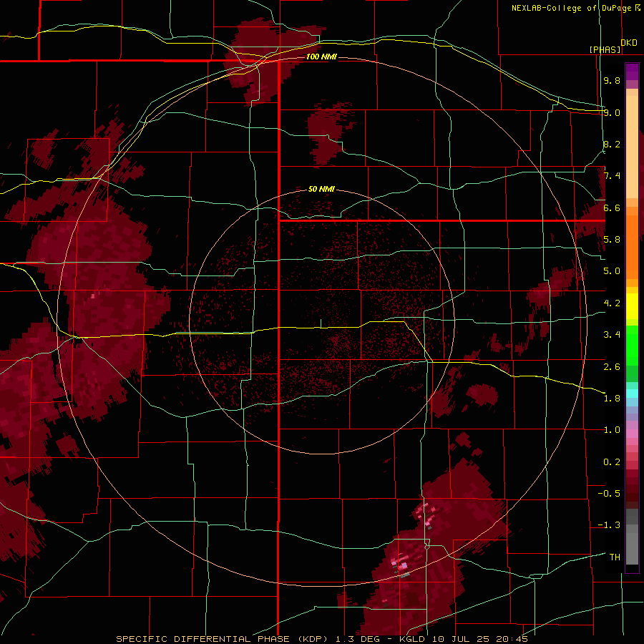644x644 pixels.
Task: Select the 9.8 scale value
Action: click(x=612, y=80)
